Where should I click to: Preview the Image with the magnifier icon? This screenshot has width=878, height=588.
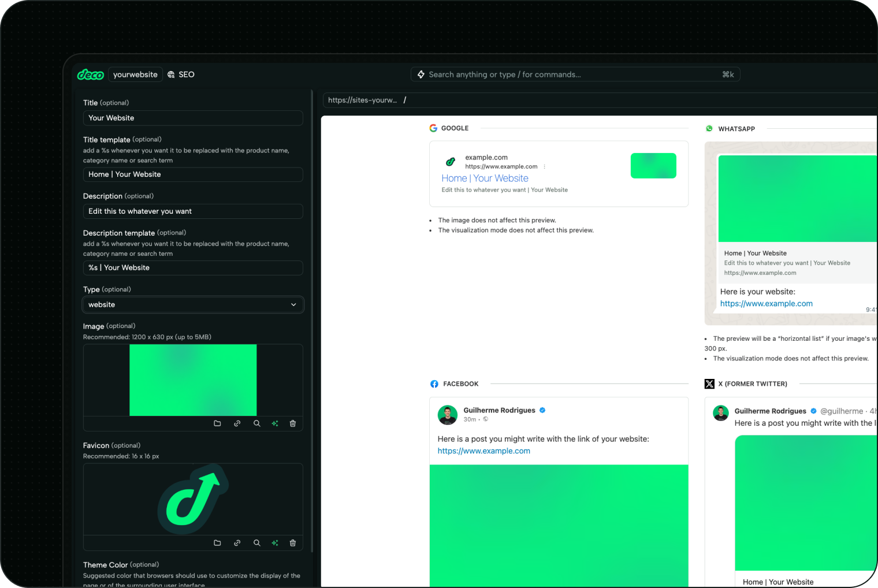256,423
